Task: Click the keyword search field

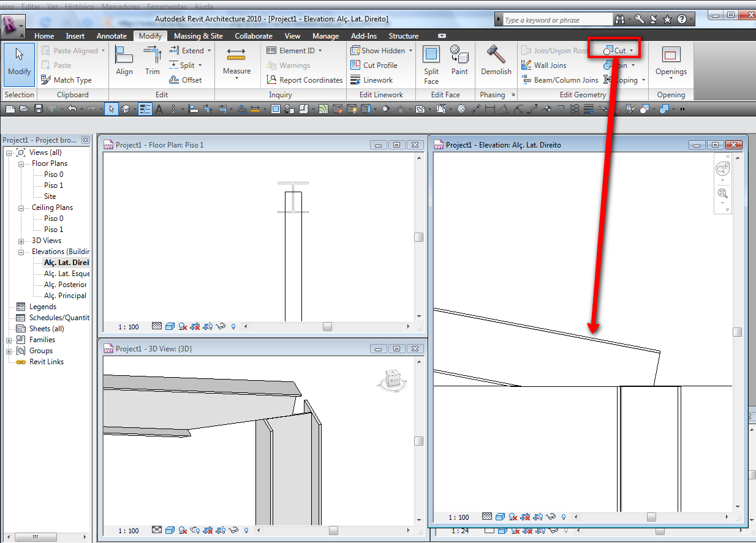Action: coord(557,20)
